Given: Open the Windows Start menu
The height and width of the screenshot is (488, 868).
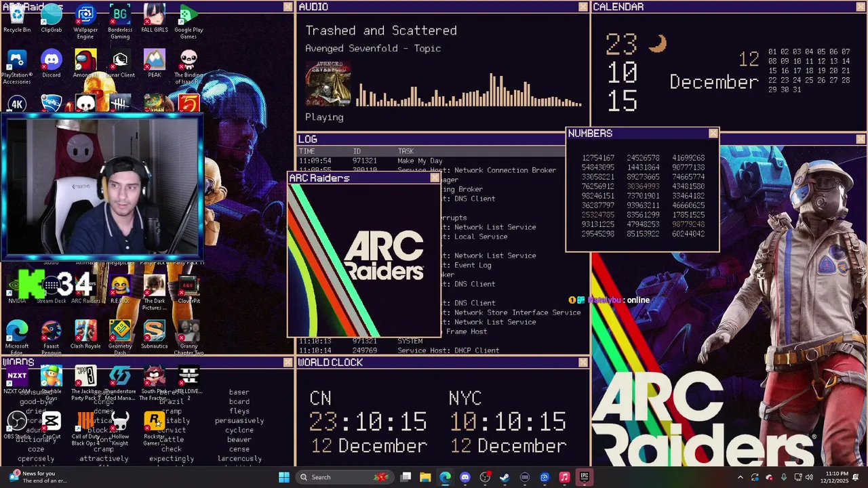Looking at the screenshot, I should pos(284,477).
